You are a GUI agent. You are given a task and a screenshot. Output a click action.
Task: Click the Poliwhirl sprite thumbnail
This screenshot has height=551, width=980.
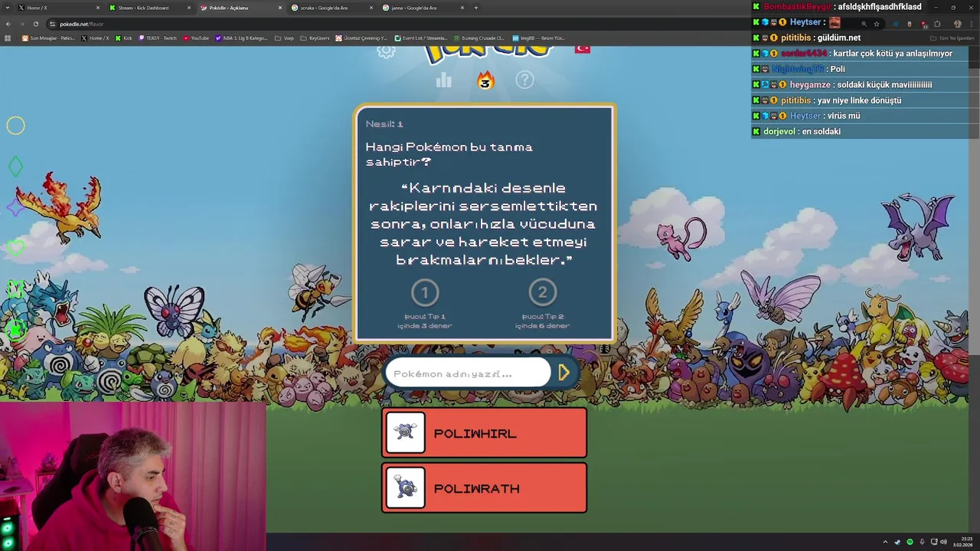pos(405,433)
